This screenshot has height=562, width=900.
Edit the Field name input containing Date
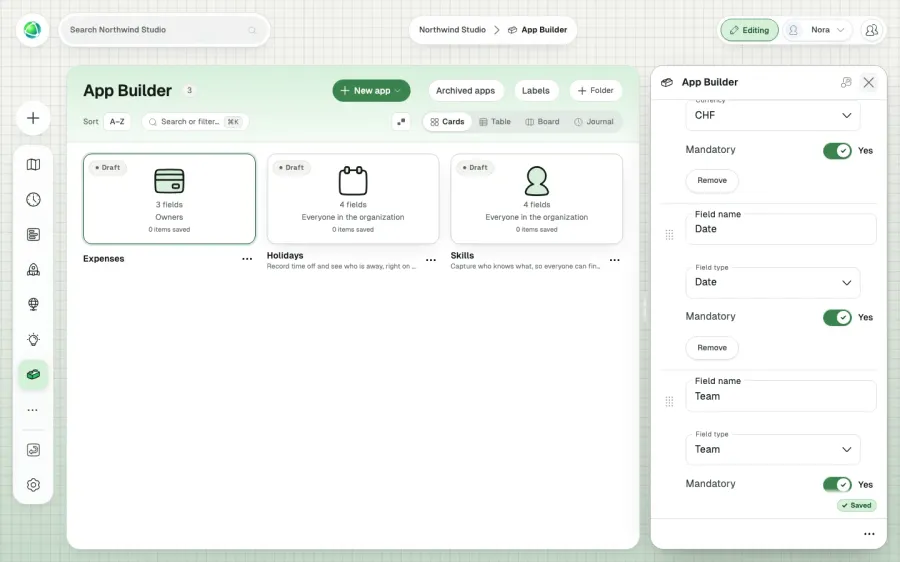pos(781,229)
